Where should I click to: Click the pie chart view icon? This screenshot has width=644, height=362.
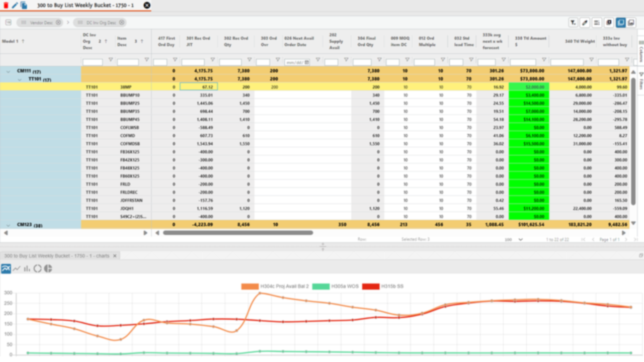48,268
